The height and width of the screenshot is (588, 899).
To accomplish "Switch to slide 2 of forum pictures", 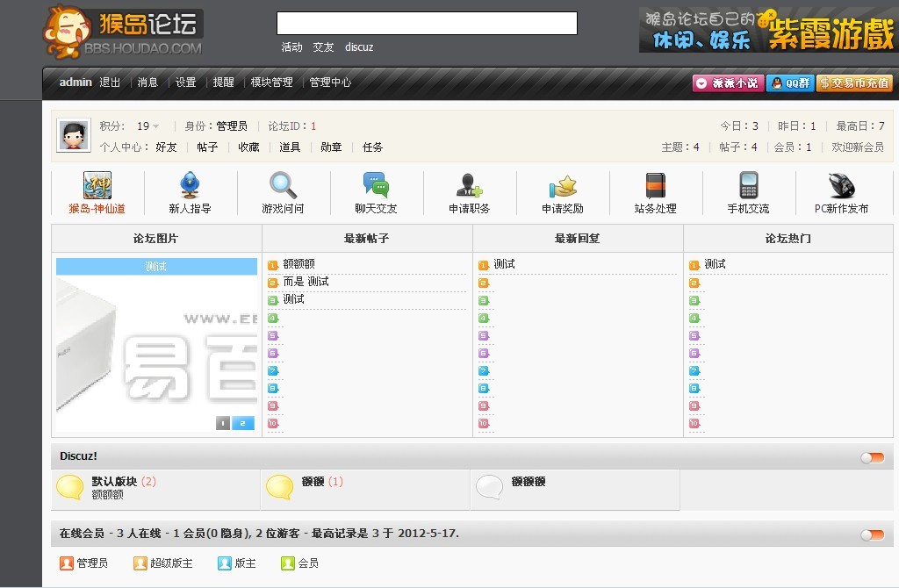I will tap(243, 423).
